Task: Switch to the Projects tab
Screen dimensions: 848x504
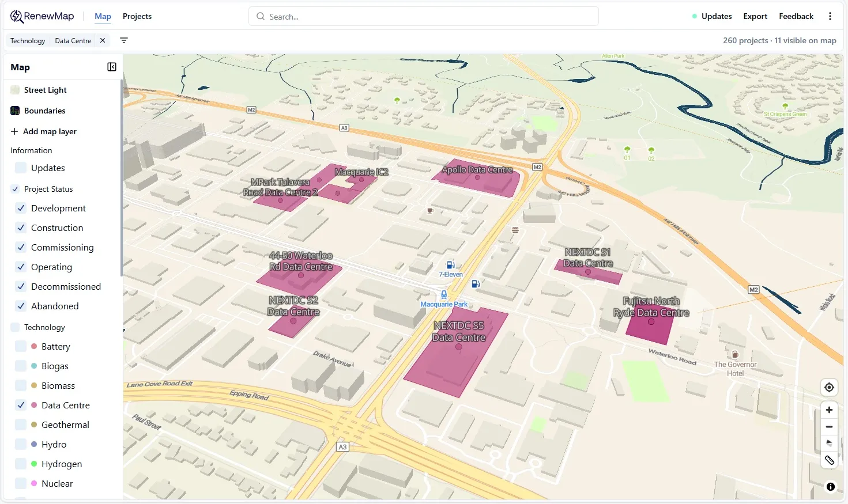Action: click(137, 16)
